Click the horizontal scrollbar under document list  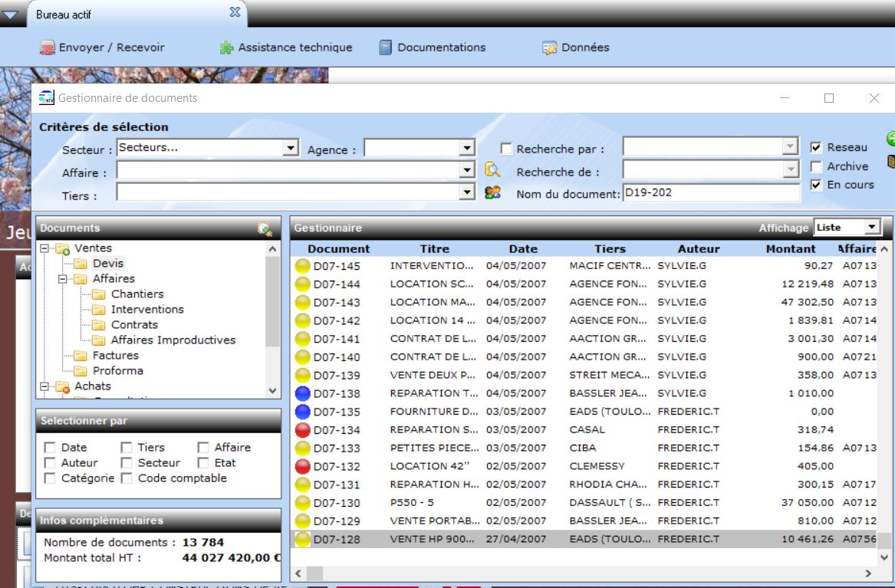[583, 573]
